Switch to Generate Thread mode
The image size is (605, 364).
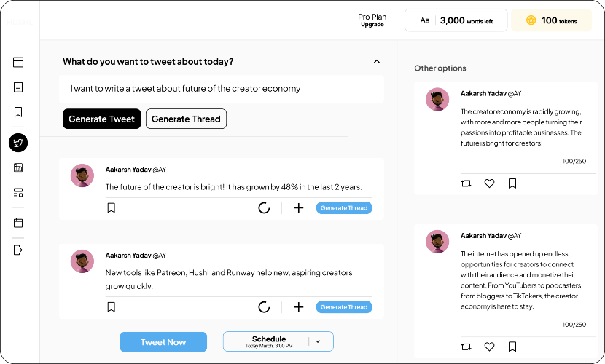point(186,119)
